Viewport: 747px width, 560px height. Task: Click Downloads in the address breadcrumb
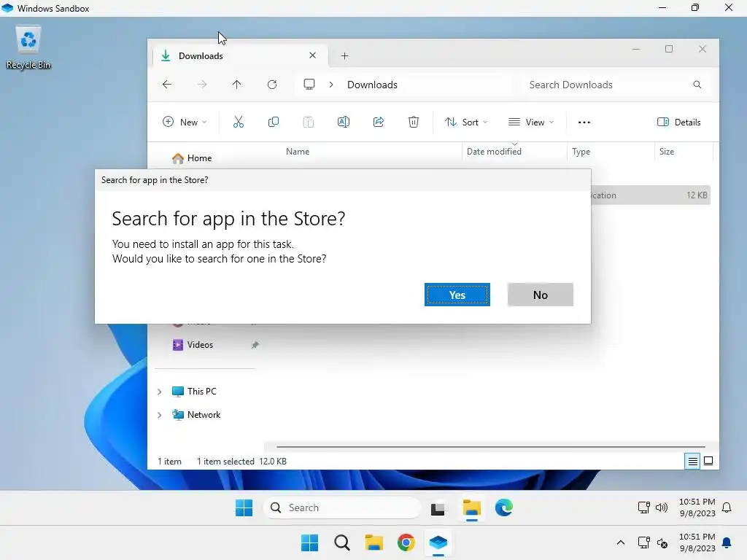pyautogui.click(x=372, y=85)
